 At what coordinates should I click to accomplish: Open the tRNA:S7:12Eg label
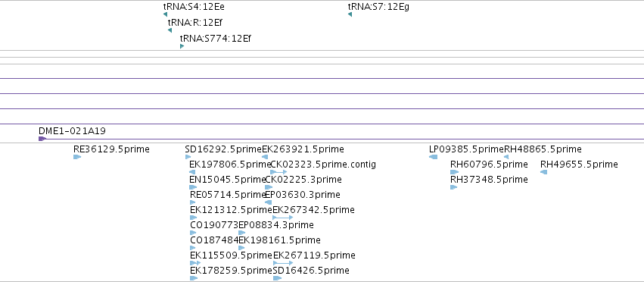point(378,7)
